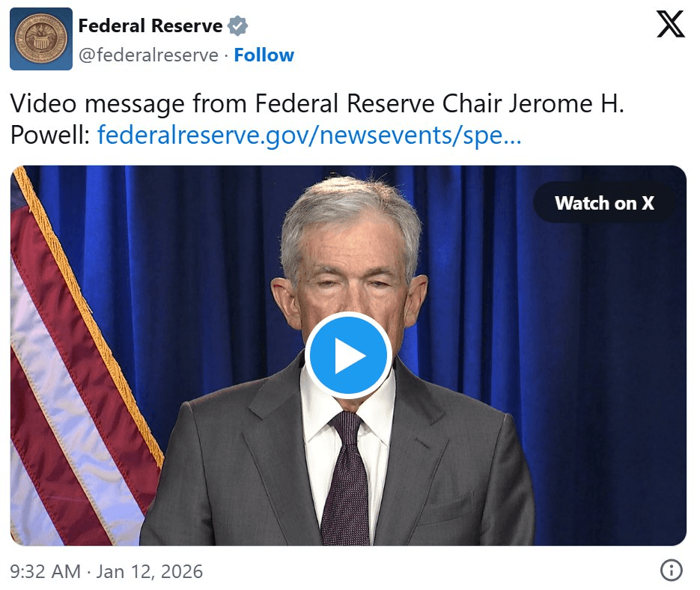This screenshot has width=700, height=590.
Task: Click the info icon below the video
Action: click(671, 571)
